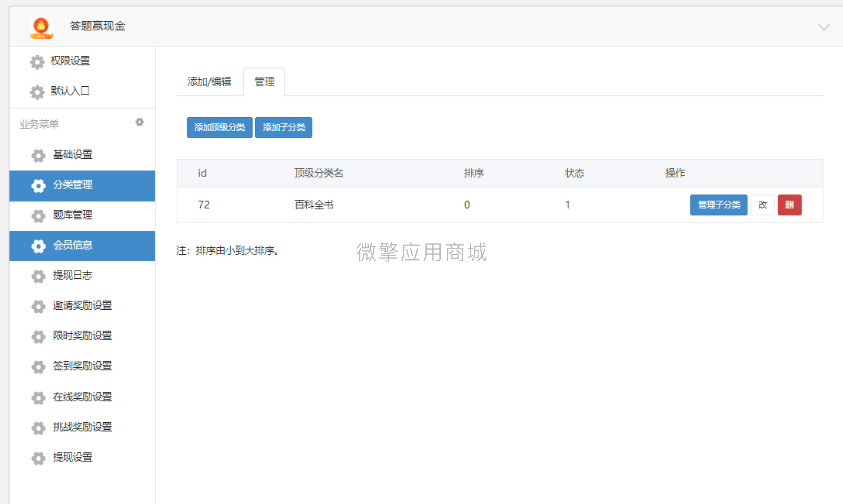Open 会员信息 in the sidebar
Viewport: 843px width, 504px height.
(82, 246)
